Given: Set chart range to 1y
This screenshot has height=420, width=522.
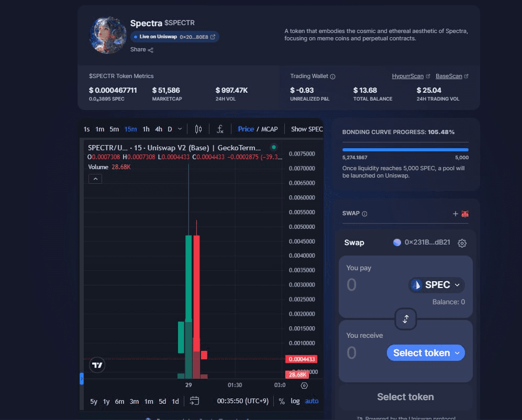Looking at the screenshot, I should coord(106,401).
